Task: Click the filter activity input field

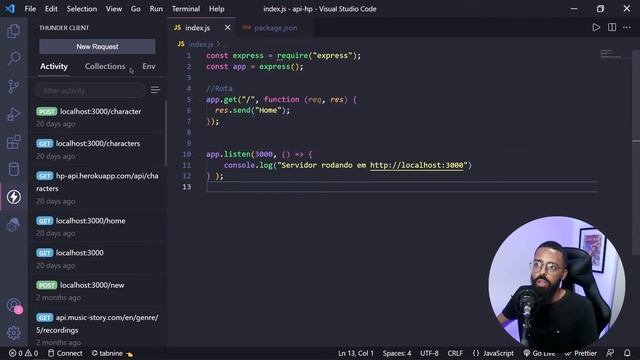Action: [x=90, y=91]
